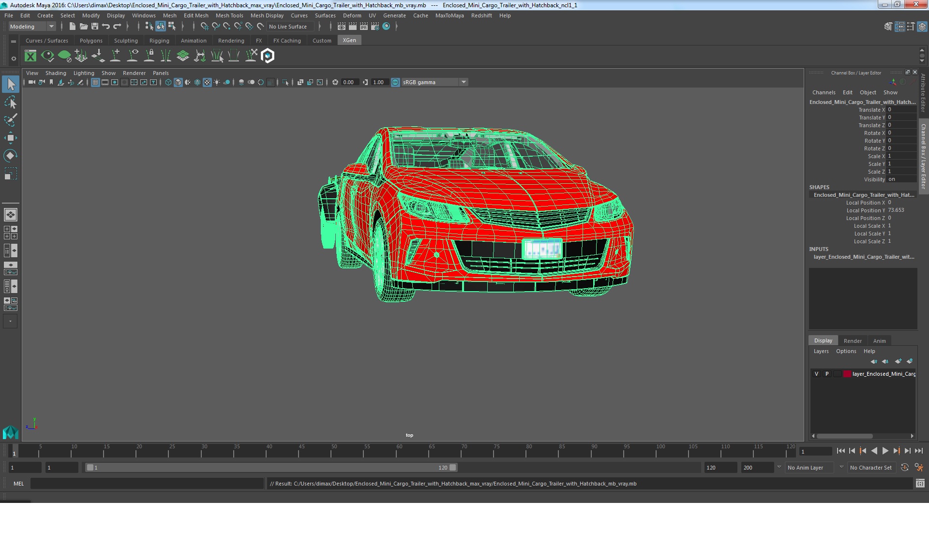Play animation forwards
The width and height of the screenshot is (929, 560).
885,451
